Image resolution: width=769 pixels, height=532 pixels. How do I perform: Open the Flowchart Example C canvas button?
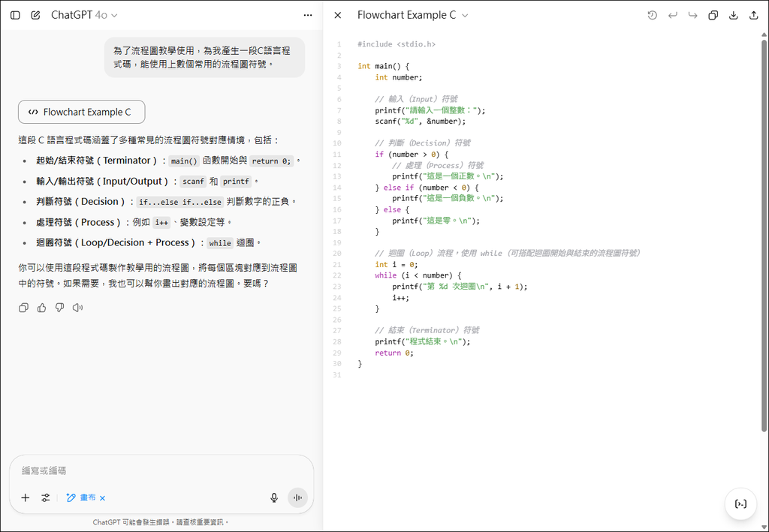click(x=81, y=113)
